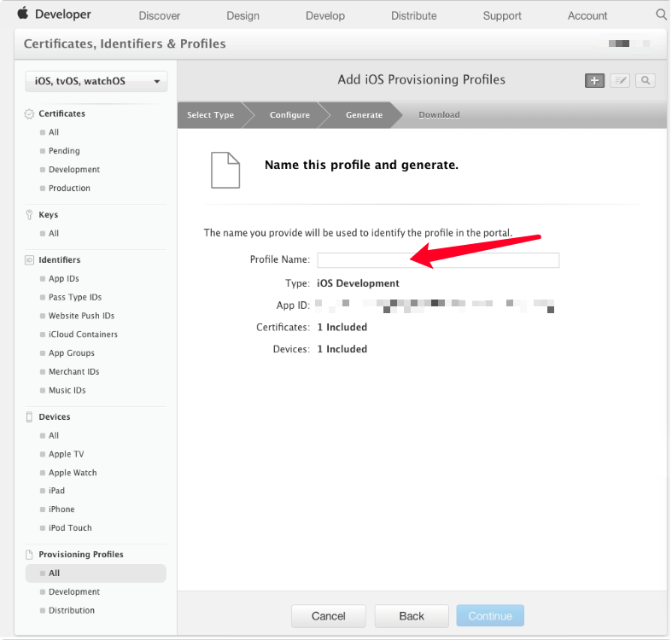Select the Download step

click(x=439, y=115)
